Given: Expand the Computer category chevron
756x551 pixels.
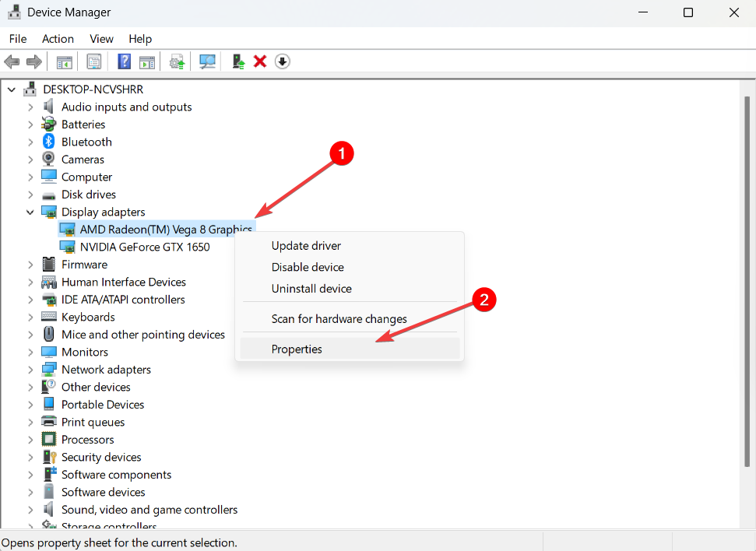Looking at the screenshot, I should [30, 177].
